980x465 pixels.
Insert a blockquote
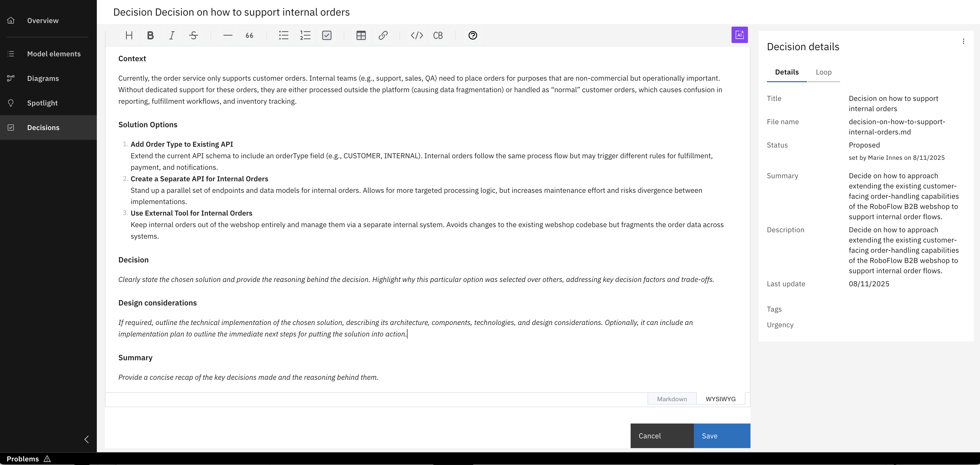tap(249, 35)
